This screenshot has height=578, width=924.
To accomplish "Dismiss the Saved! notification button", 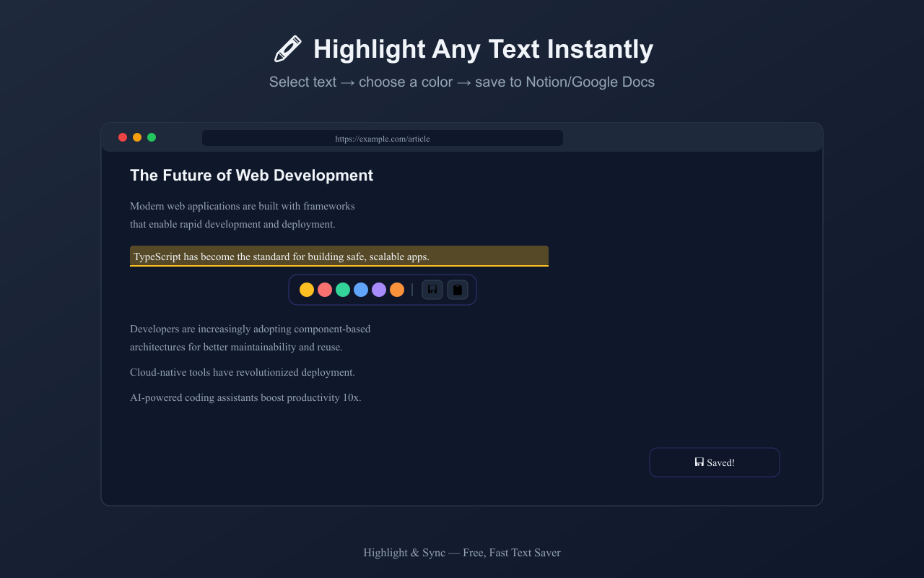I will point(714,462).
